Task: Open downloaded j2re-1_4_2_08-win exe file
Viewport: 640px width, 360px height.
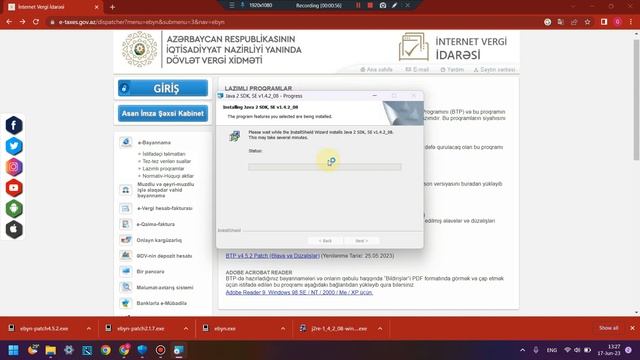Action: pos(338,329)
